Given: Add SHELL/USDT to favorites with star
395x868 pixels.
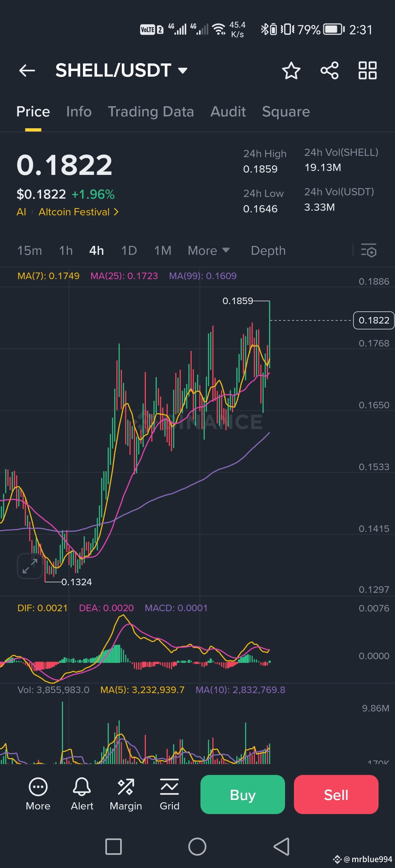Looking at the screenshot, I should tap(291, 70).
